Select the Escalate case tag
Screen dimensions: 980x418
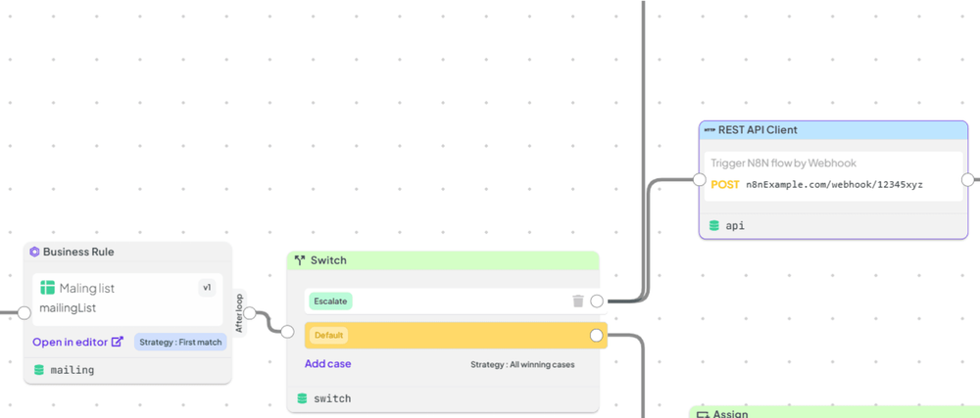click(330, 302)
